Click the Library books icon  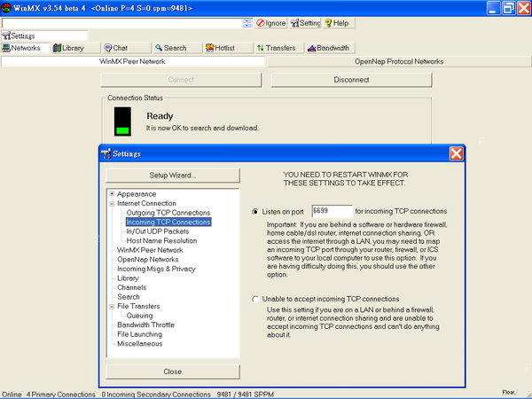point(57,48)
